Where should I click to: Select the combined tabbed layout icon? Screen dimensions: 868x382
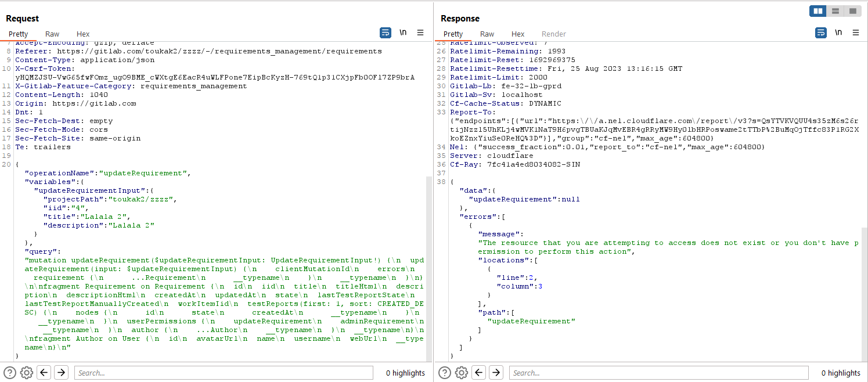[x=852, y=11]
